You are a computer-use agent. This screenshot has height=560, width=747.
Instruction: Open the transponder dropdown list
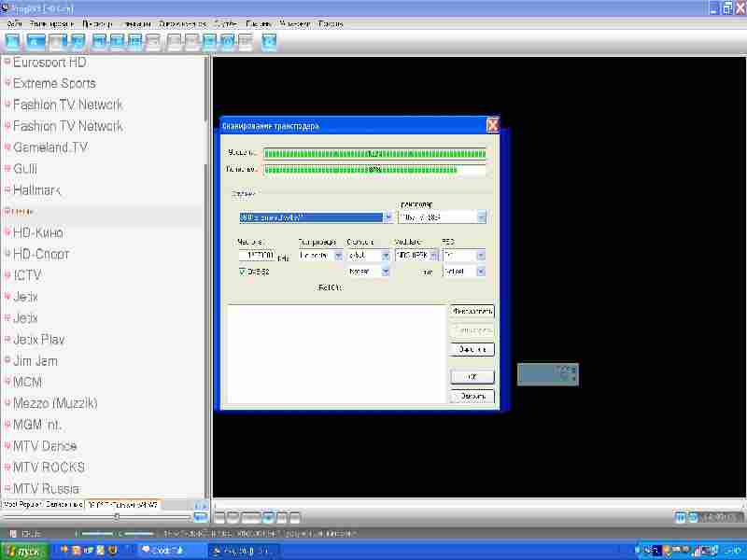pyautogui.click(x=481, y=217)
